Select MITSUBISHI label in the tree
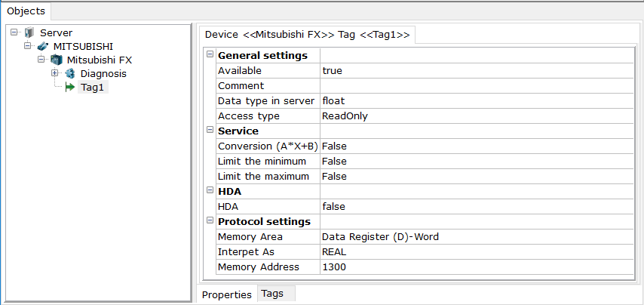 [x=84, y=47]
